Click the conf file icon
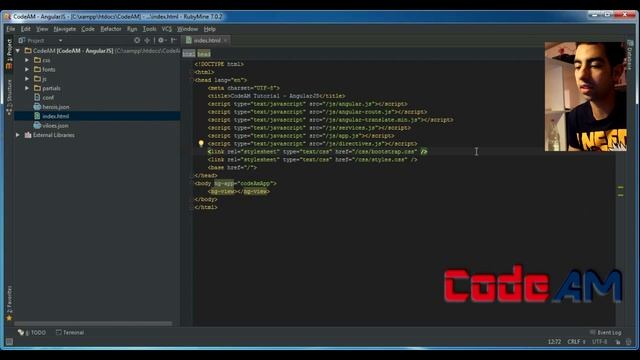This screenshot has width=640, height=360. click(37, 98)
